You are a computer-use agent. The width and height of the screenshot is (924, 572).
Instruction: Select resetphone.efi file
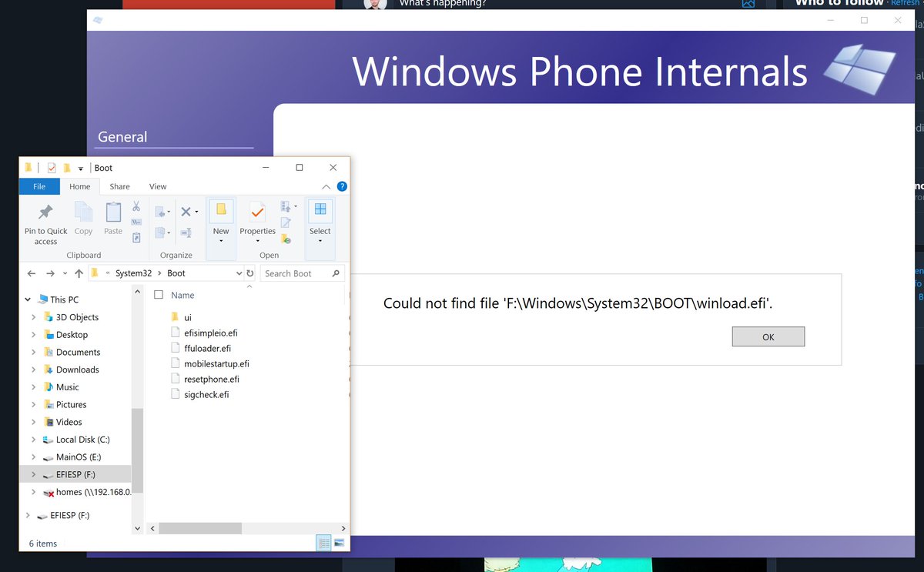click(204, 379)
